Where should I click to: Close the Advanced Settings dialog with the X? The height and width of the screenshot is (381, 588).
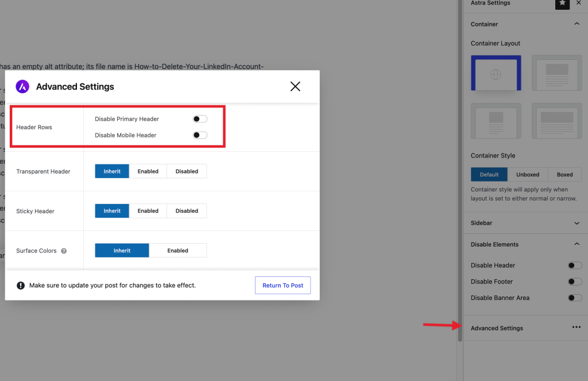295,86
